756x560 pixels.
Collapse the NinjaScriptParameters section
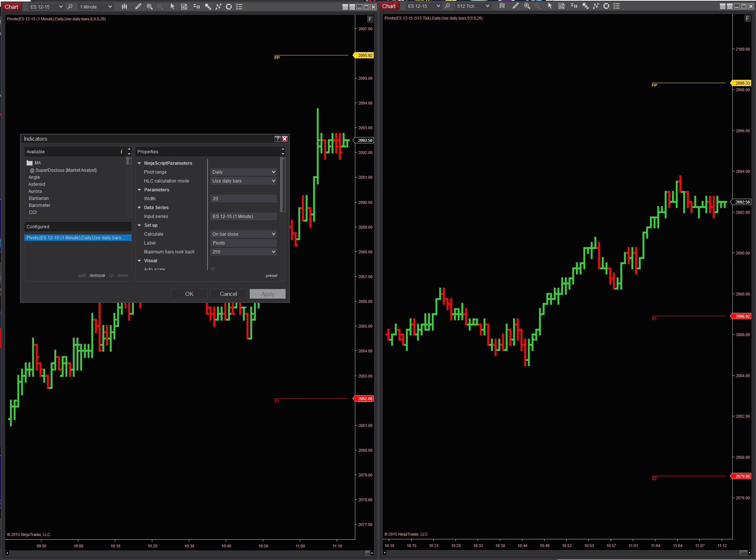pos(139,163)
